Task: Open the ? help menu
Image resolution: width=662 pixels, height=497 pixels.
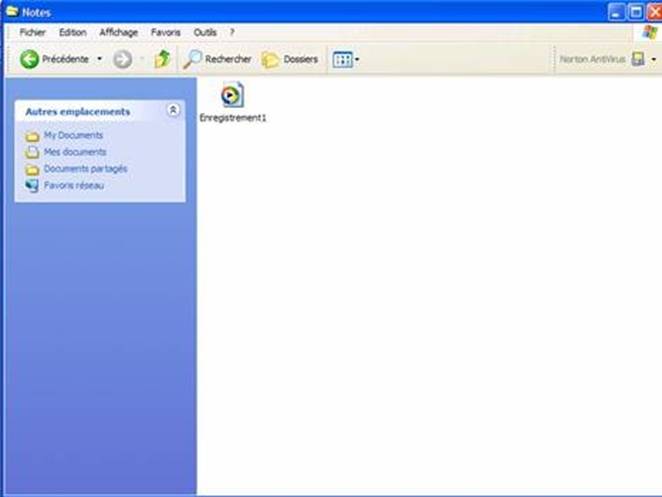Action: (232, 33)
